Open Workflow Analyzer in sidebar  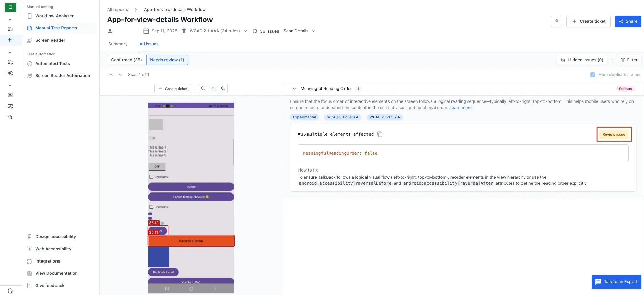click(54, 16)
